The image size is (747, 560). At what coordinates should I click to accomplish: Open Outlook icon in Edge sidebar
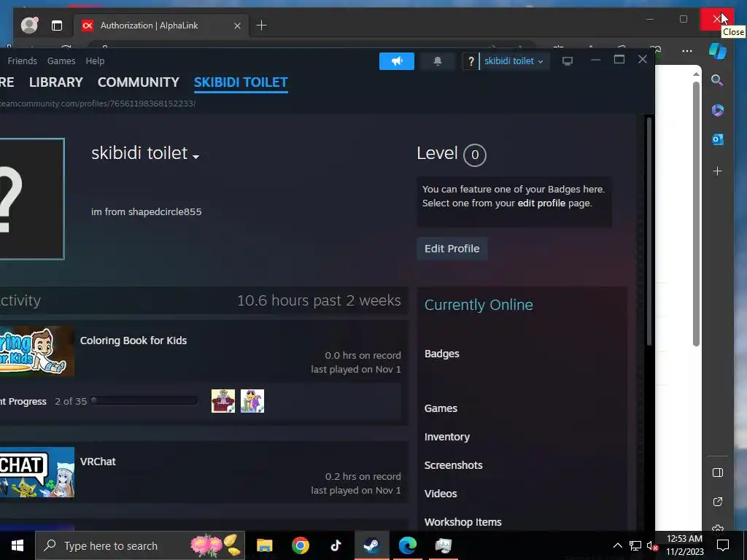pos(718,139)
